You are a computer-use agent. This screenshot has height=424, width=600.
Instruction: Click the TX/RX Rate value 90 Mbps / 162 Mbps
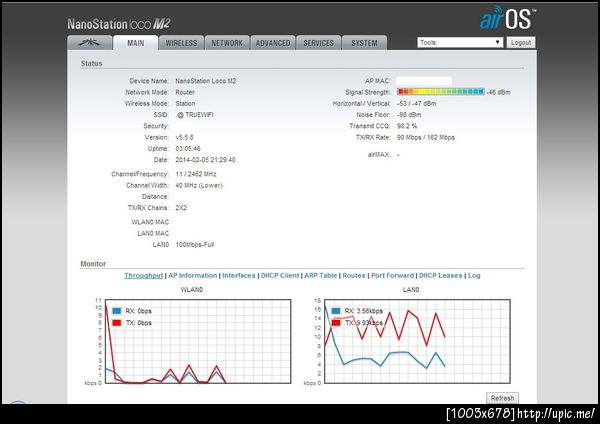pyautogui.click(x=426, y=137)
